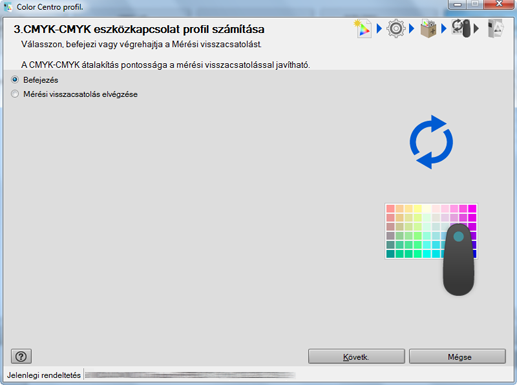Select the Befejezés radio option
This screenshot has width=517, height=385.
(15, 80)
